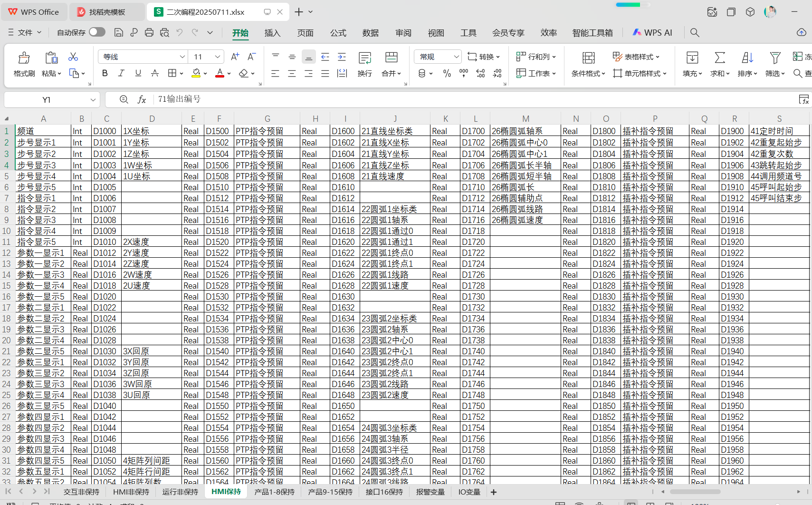This screenshot has height=505, width=812.
Task: Open the 公式 (Formulas) ribbon tab
Action: click(338, 33)
